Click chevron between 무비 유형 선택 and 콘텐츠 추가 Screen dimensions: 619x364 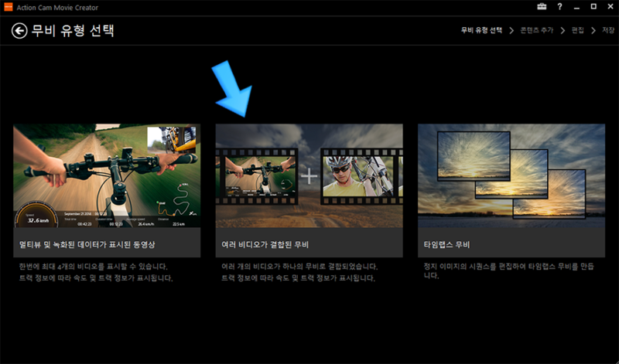tap(511, 30)
